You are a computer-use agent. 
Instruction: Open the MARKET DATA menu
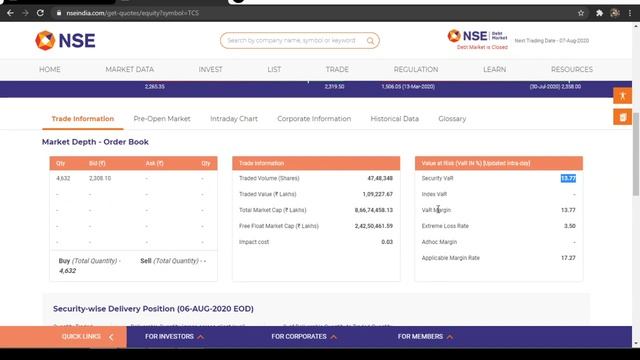(129, 69)
